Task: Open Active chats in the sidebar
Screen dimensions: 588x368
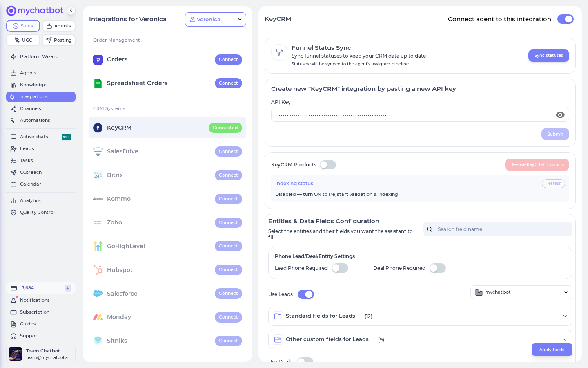Action: (41, 137)
